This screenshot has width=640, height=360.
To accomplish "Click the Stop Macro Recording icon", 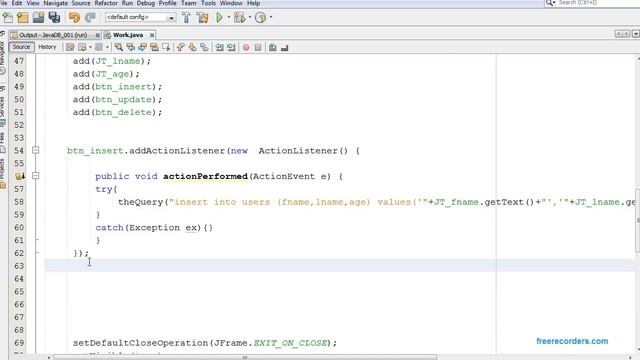I will coord(258,47).
